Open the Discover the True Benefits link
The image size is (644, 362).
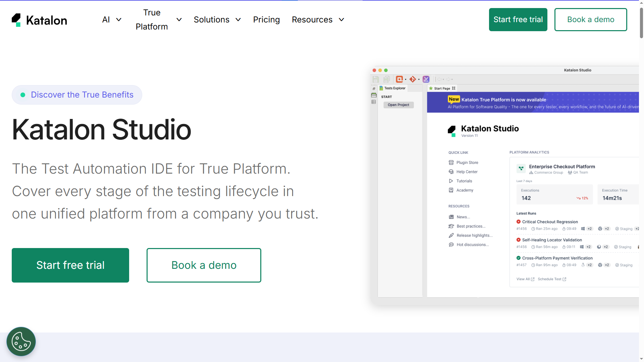(x=77, y=95)
